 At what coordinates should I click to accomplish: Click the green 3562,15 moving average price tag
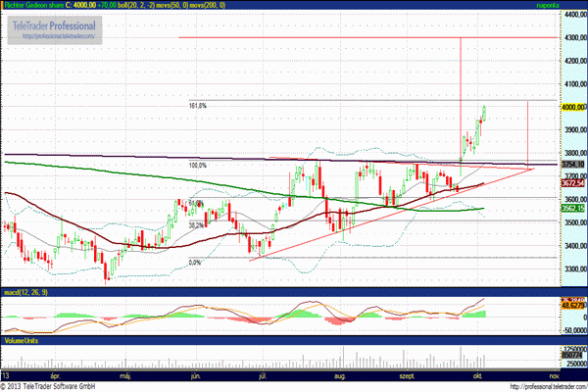pos(573,208)
